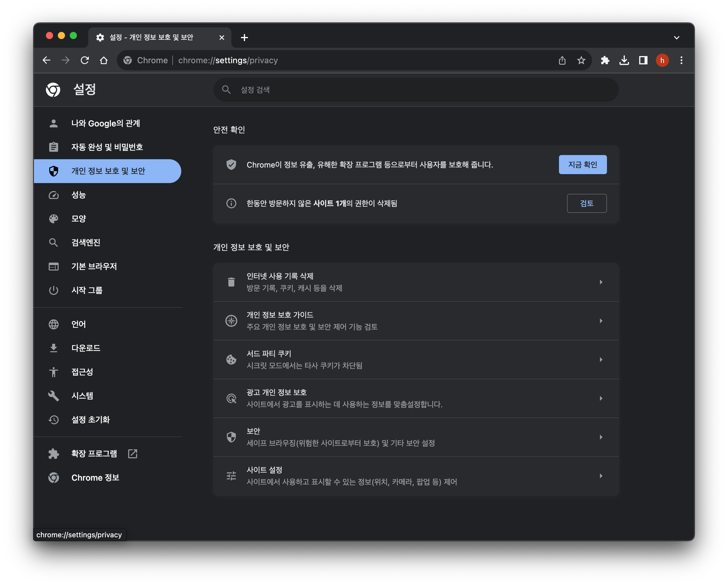Expand 사이트 설정 row arrow

(x=601, y=476)
